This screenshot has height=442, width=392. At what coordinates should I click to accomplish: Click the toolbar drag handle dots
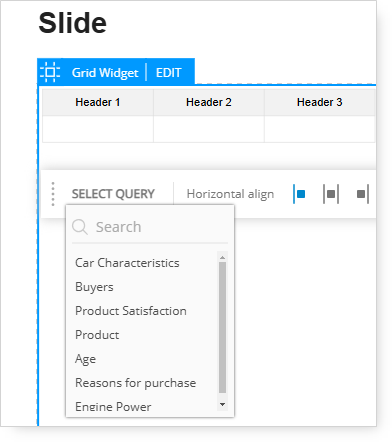(x=53, y=194)
